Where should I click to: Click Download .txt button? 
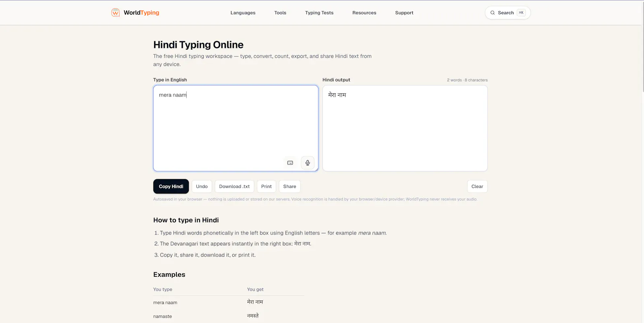pos(234,186)
